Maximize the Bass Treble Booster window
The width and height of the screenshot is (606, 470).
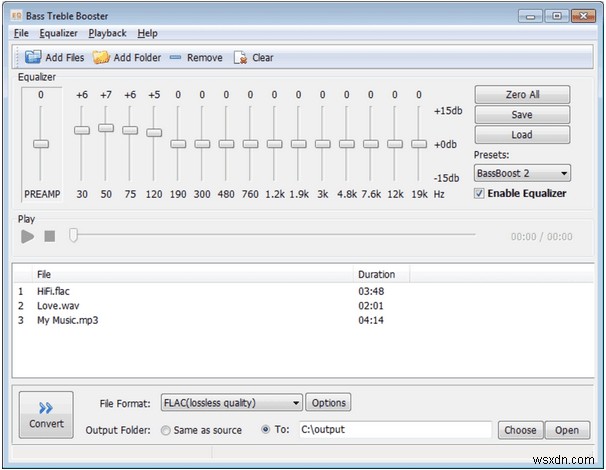[557, 16]
